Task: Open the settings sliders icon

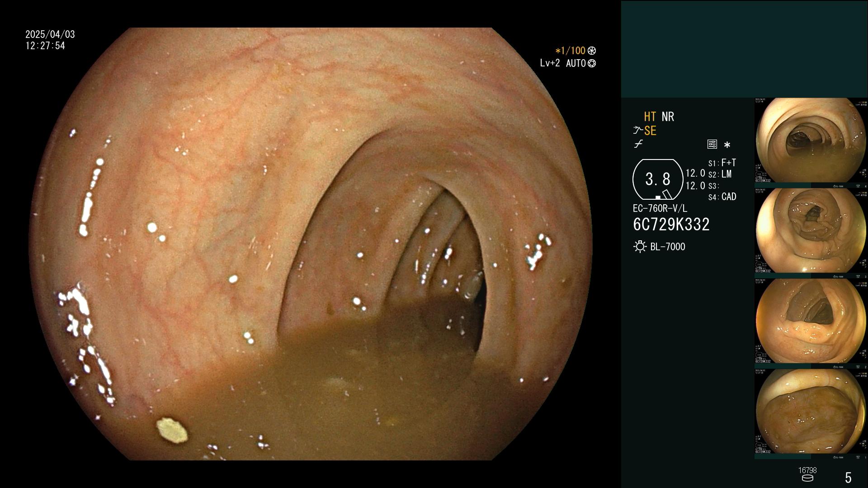Action: [712, 144]
